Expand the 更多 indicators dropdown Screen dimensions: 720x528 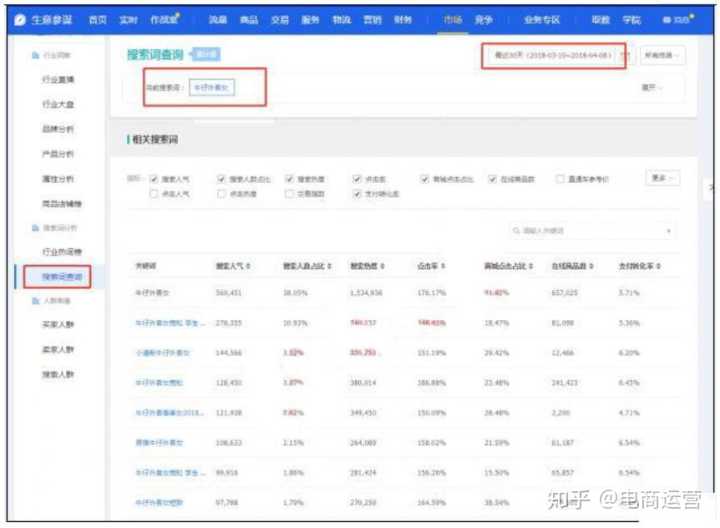coord(662,178)
